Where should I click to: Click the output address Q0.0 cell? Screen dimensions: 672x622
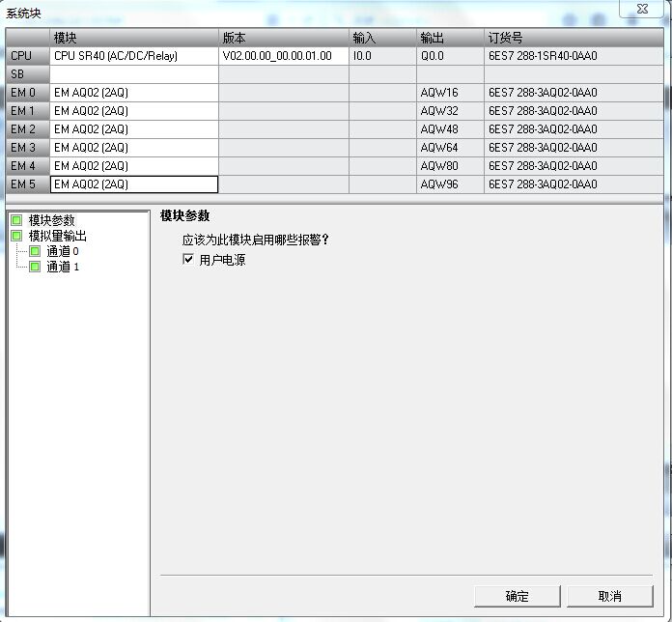(x=451, y=56)
